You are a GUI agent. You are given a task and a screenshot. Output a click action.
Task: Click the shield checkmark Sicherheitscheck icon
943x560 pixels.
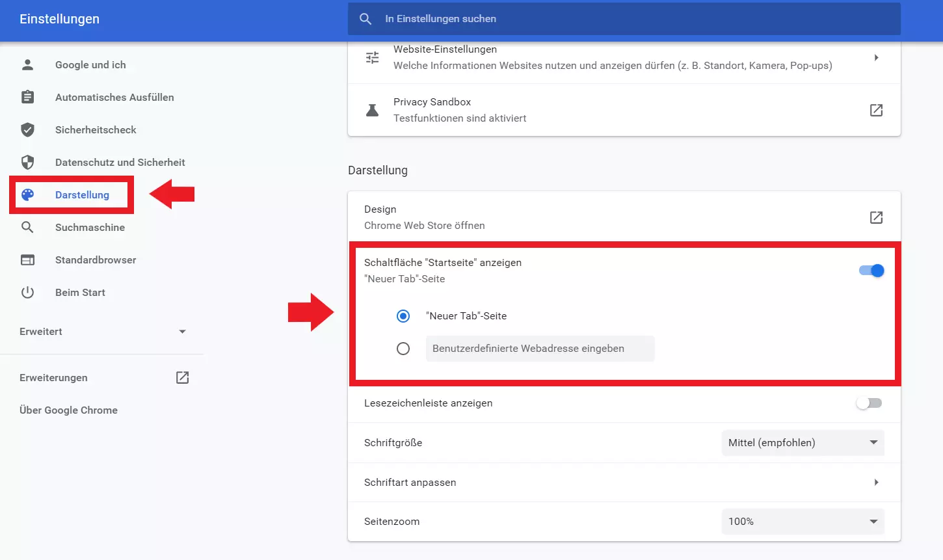pyautogui.click(x=27, y=129)
